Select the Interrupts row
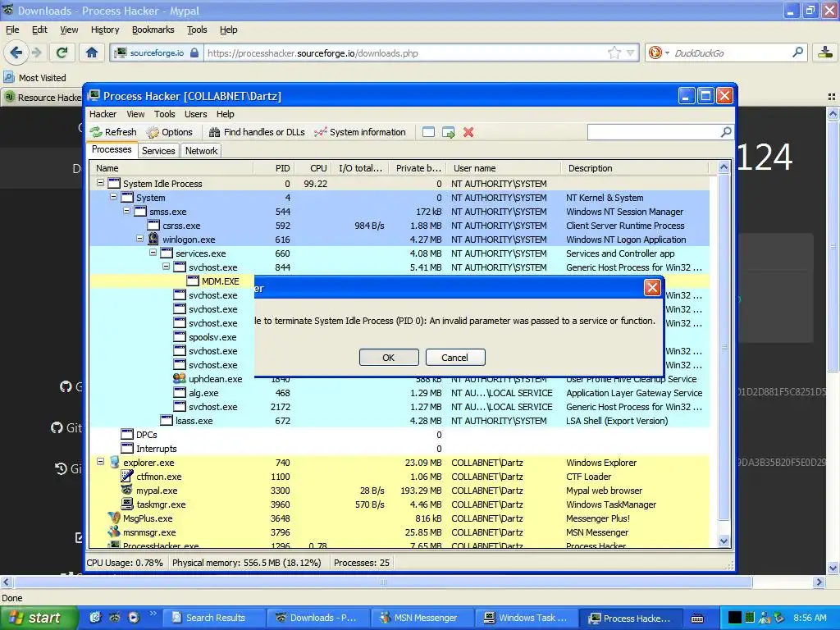 pyautogui.click(x=399, y=449)
